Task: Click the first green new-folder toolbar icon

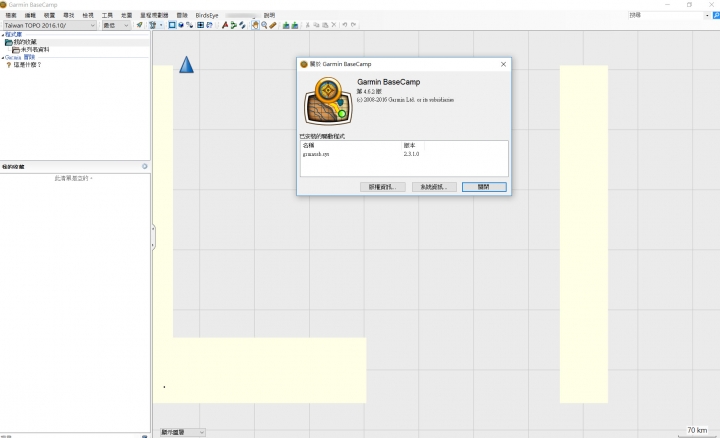Action: coord(286,25)
